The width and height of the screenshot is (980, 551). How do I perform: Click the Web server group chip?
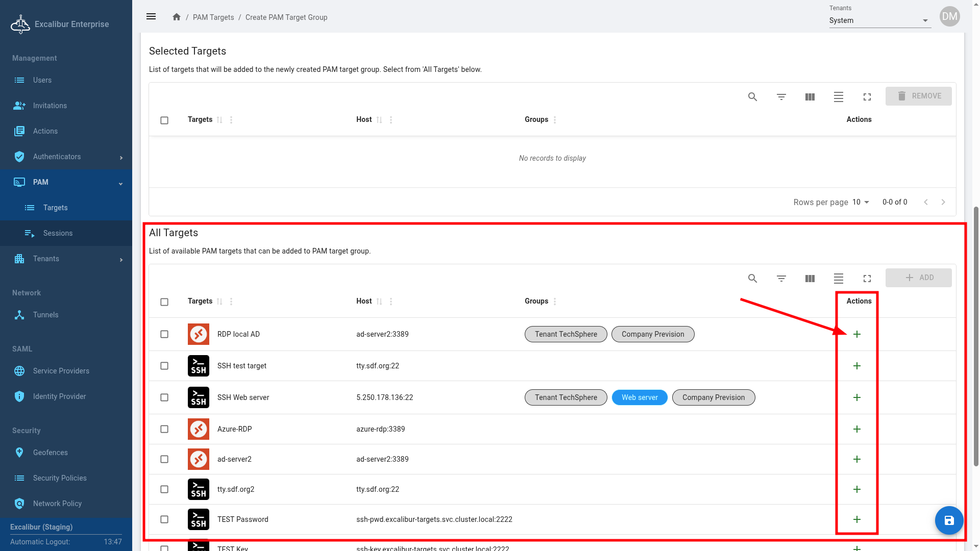coord(640,397)
